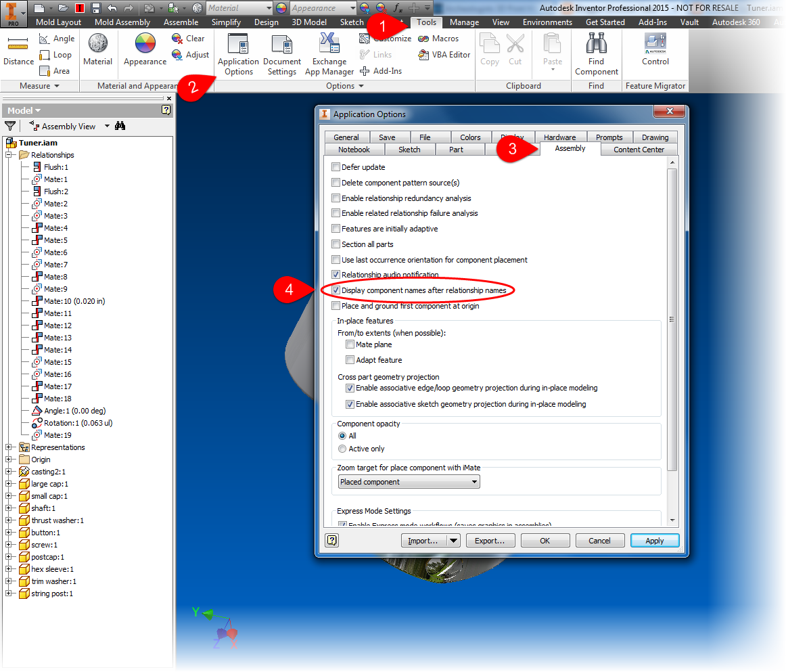Open the VBA Editor

[x=444, y=55]
